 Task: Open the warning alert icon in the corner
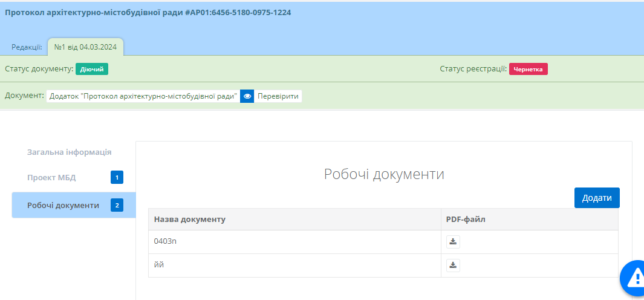pyautogui.click(x=634, y=278)
